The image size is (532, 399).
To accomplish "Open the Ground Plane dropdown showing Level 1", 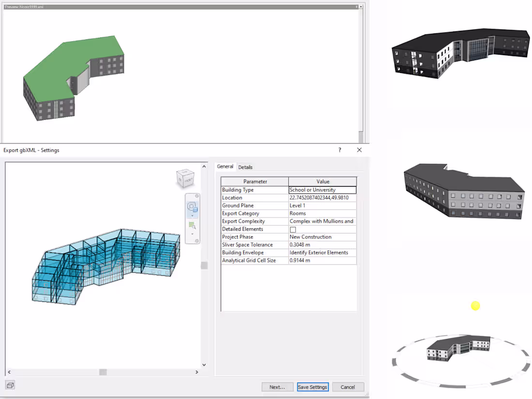I will (322, 205).
